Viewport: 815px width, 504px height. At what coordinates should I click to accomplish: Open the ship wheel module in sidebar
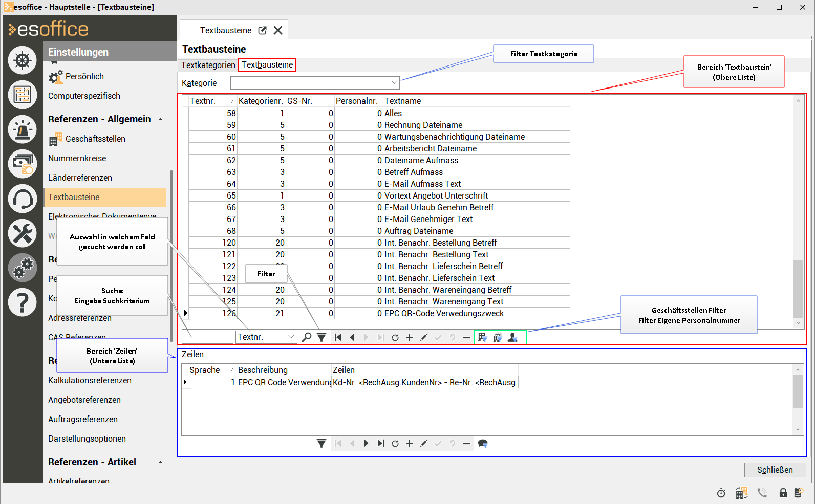(23, 60)
